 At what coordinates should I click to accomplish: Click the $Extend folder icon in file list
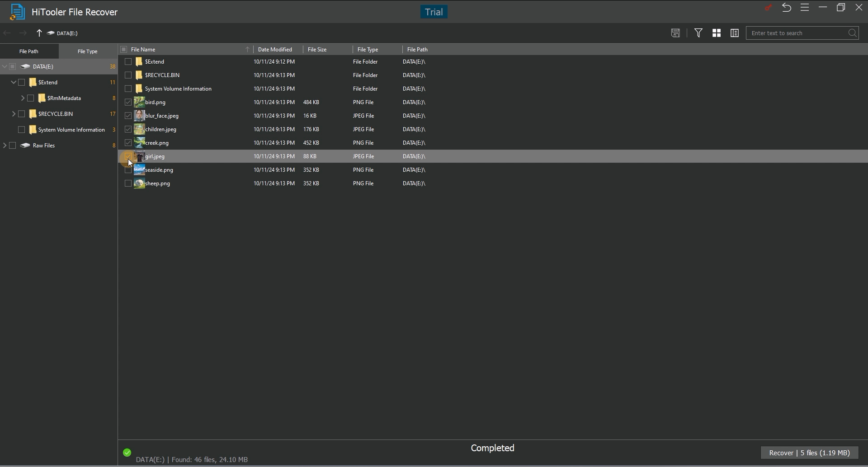pos(139,61)
